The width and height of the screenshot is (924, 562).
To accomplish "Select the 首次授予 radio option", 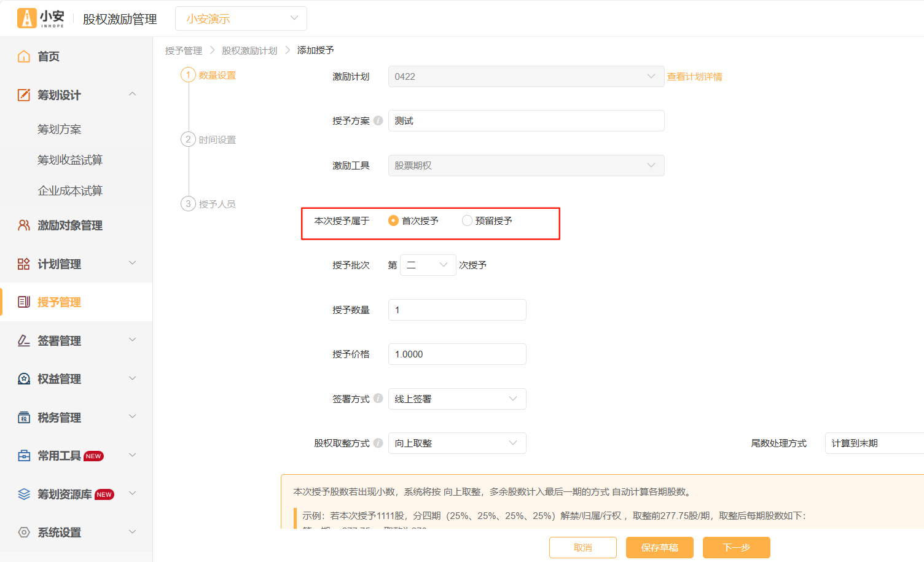I will point(393,221).
